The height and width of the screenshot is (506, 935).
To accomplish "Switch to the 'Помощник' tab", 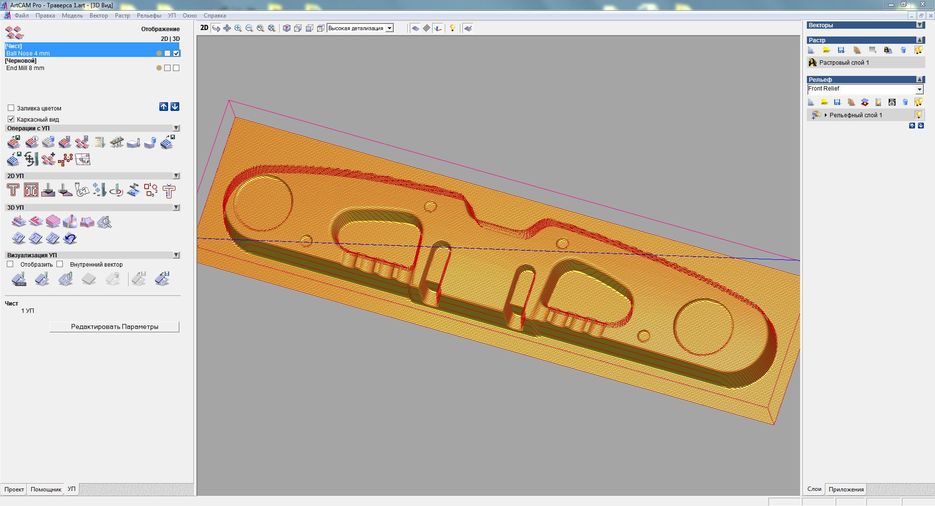I will point(45,489).
